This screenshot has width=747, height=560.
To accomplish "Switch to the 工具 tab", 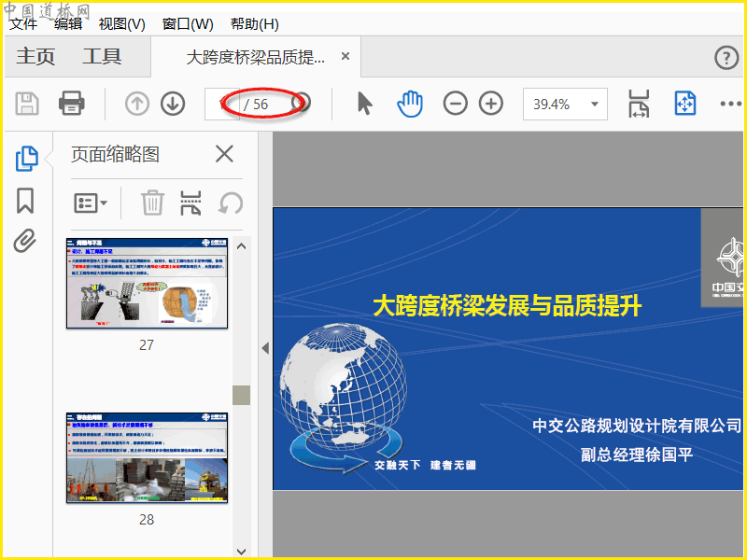I will (102, 57).
